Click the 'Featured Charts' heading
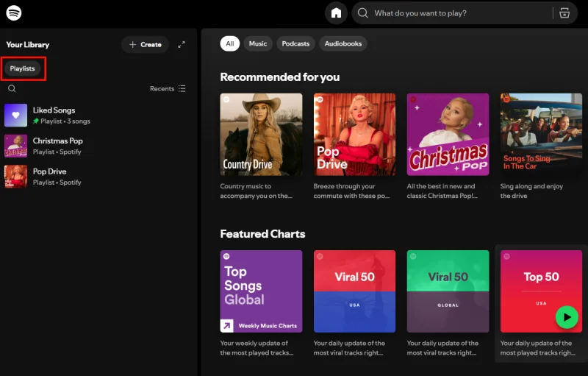588x376 pixels. coord(262,234)
